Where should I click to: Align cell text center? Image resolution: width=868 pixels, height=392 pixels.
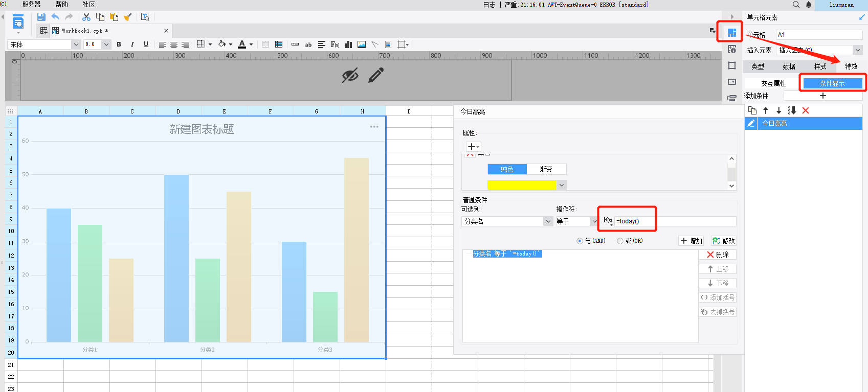pyautogui.click(x=174, y=44)
